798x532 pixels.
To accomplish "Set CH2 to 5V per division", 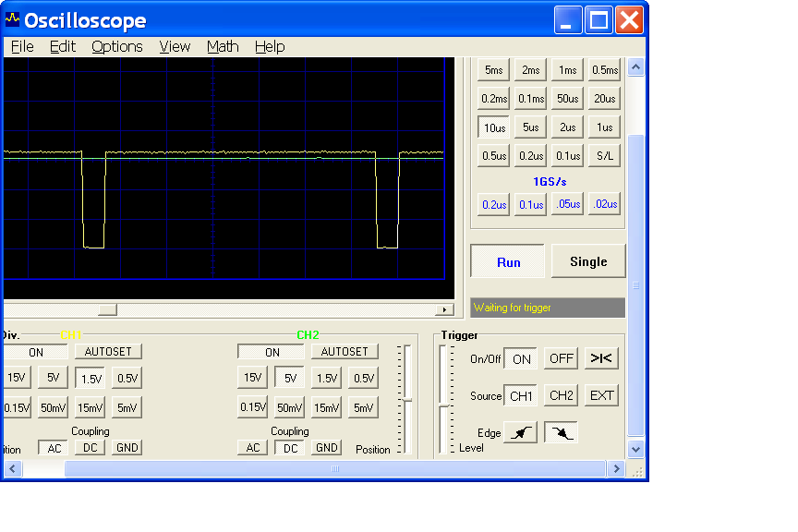I will tap(290, 378).
